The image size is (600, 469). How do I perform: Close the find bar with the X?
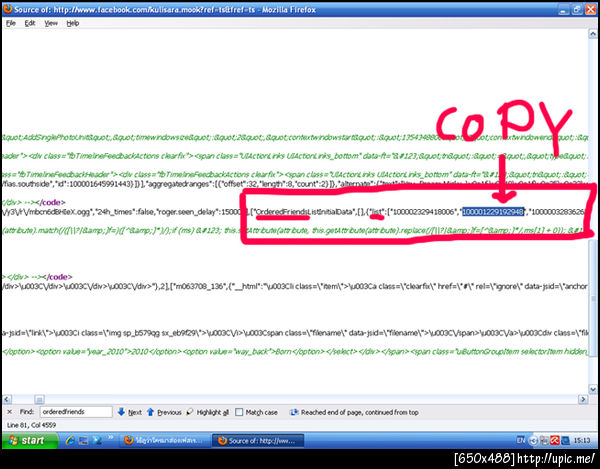[10, 412]
